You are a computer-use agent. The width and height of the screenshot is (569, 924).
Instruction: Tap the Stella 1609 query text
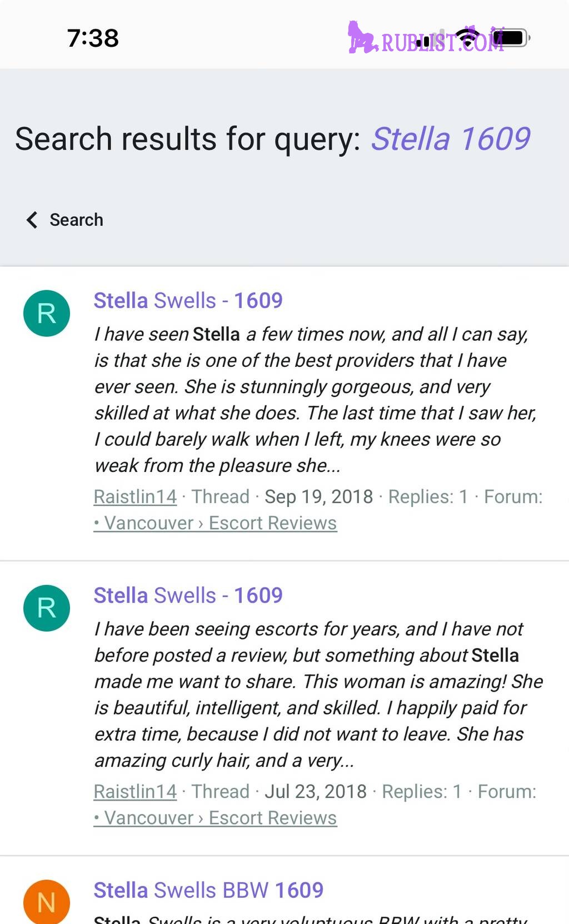451,138
